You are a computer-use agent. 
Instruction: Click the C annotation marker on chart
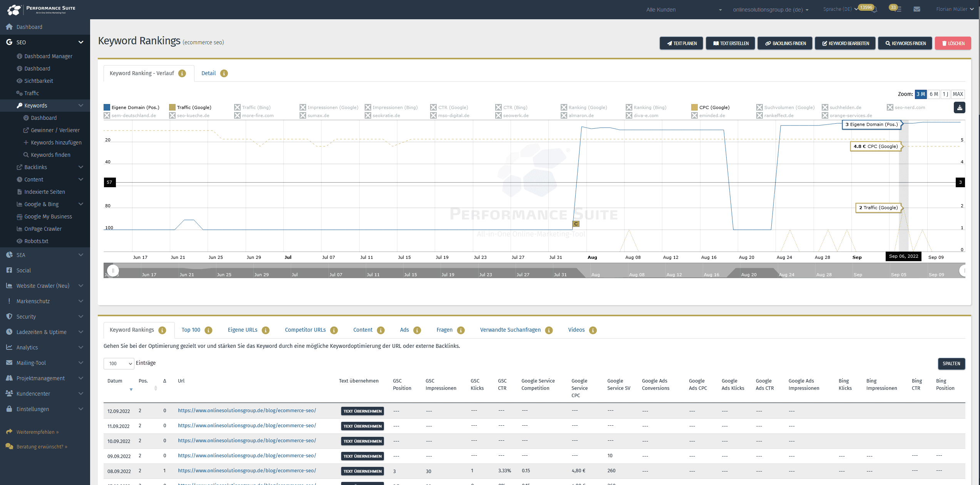[576, 224]
